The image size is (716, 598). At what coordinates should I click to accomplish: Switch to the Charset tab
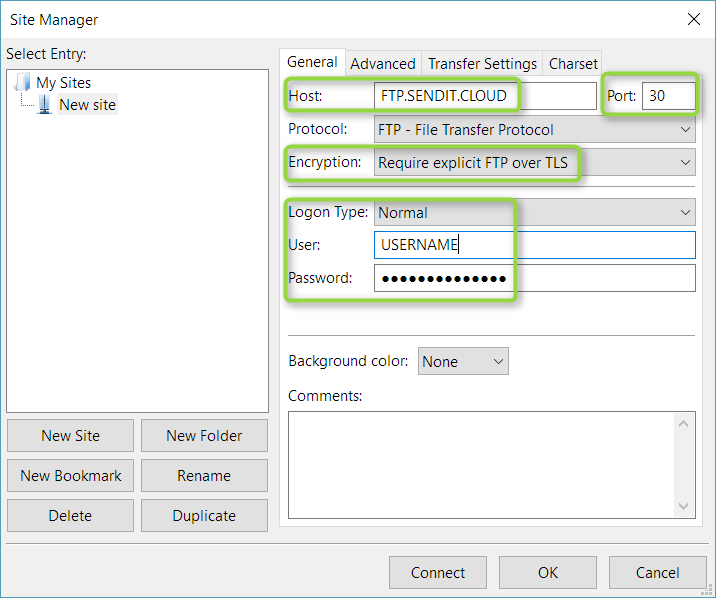click(573, 63)
